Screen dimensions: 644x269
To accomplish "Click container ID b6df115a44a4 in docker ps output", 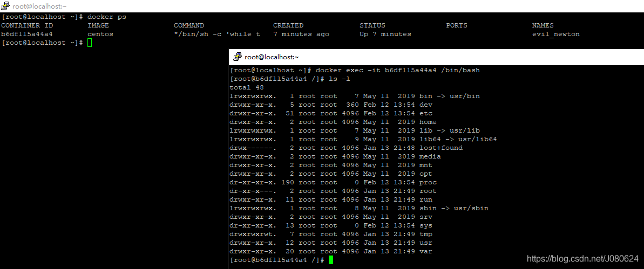I will coord(27,34).
